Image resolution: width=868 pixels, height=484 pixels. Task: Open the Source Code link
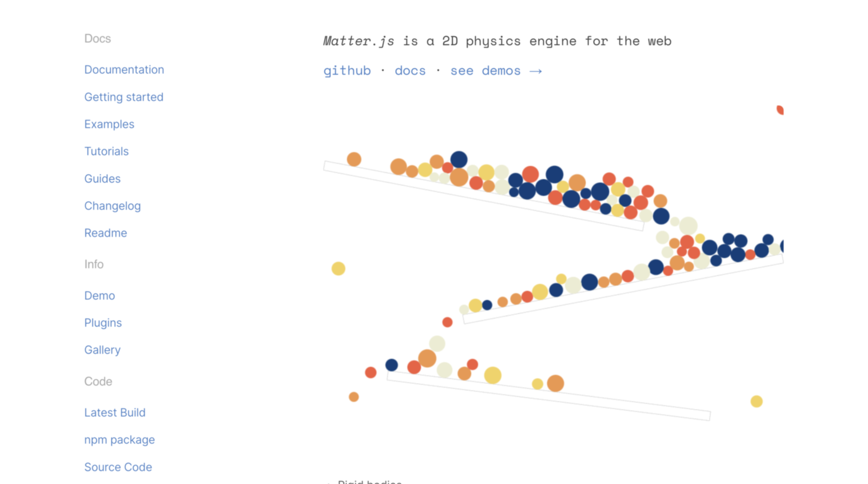click(118, 467)
